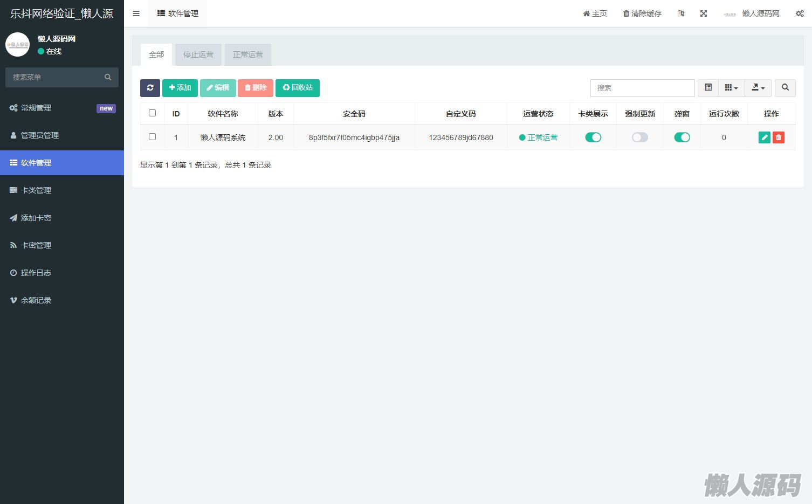Click the 安全码 value 8p3f5fxr7f05mc4igbp475jja

354,137
